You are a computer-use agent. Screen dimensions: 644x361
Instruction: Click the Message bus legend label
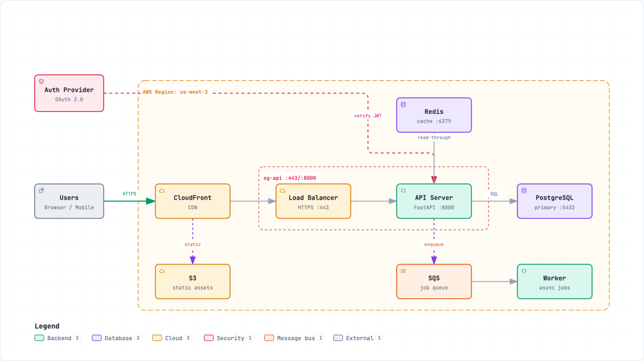pyautogui.click(x=296, y=338)
